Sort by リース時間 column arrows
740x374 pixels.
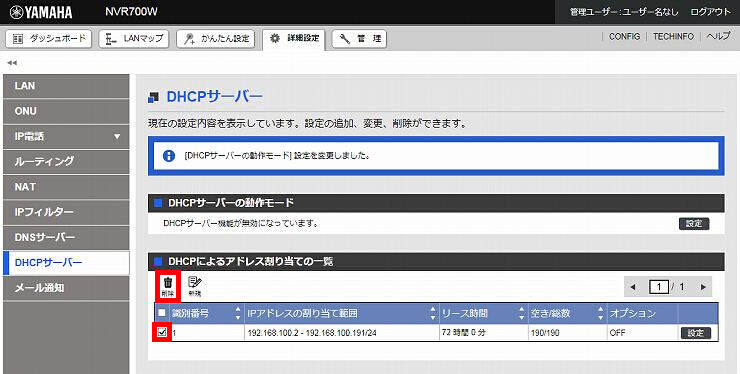pyautogui.click(x=521, y=313)
